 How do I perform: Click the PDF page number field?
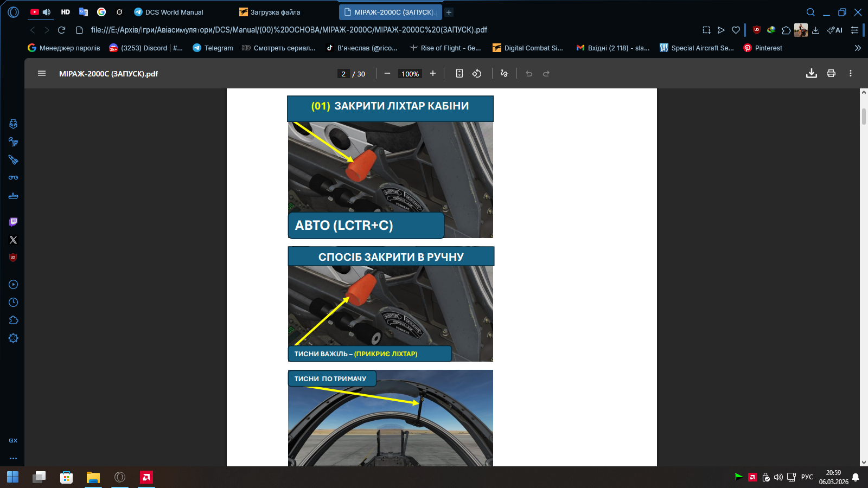point(343,74)
